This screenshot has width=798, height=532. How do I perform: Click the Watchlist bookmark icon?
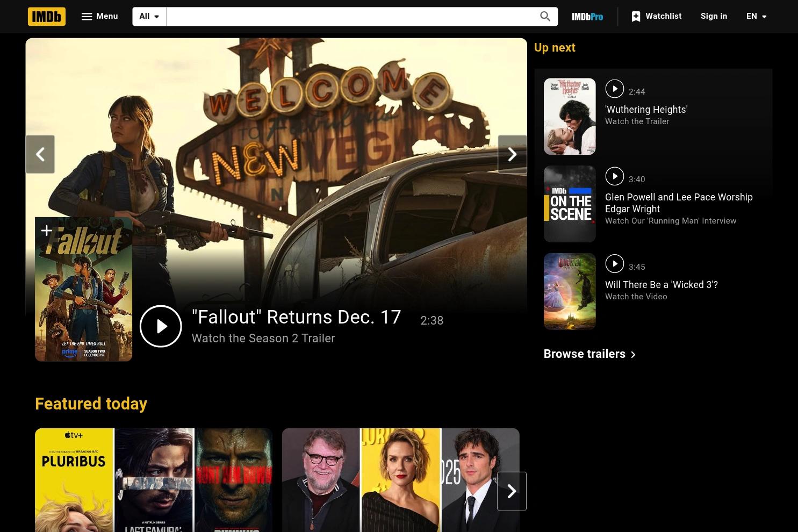(635, 16)
